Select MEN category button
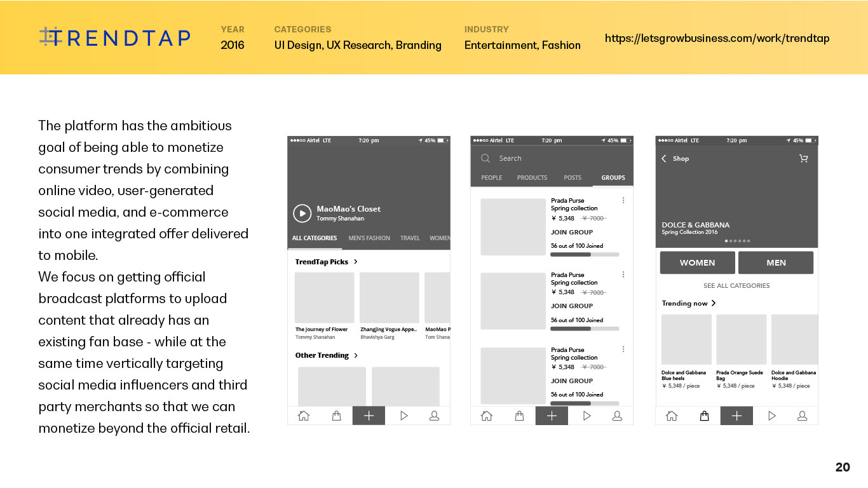 [x=776, y=262]
